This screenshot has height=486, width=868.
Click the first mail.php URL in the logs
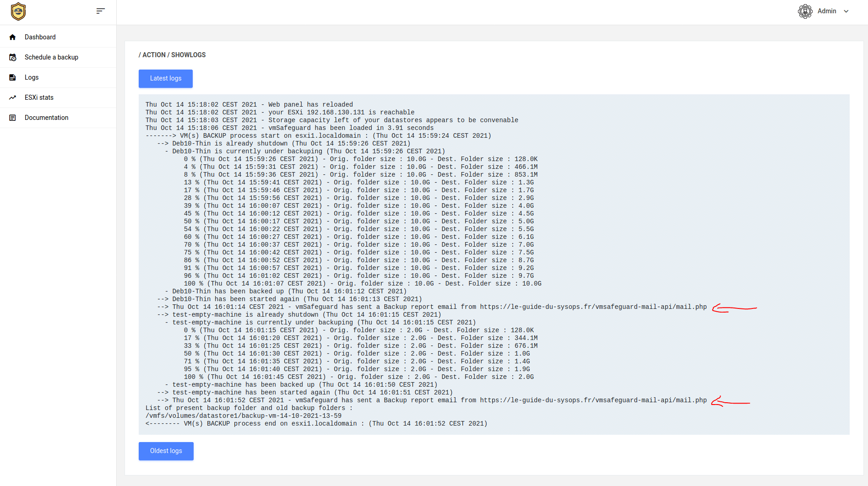(x=593, y=307)
